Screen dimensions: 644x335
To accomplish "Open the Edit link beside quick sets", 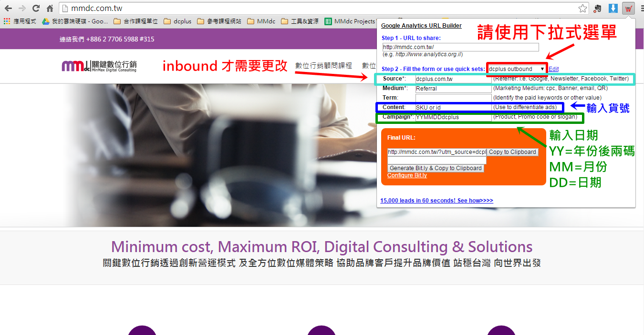I will pyautogui.click(x=553, y=69).
